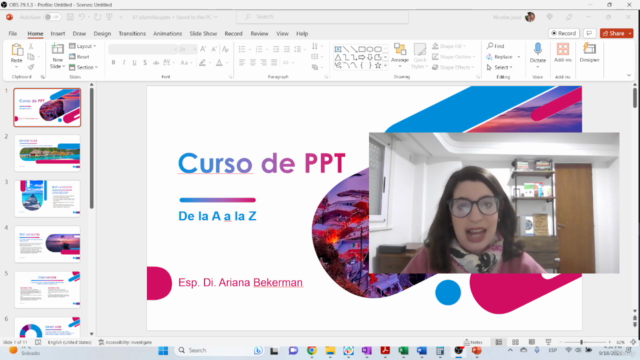The width and height of the screenshot is (640, 360).
Task: Switch to the Design tab
Action: pos(102,33)
